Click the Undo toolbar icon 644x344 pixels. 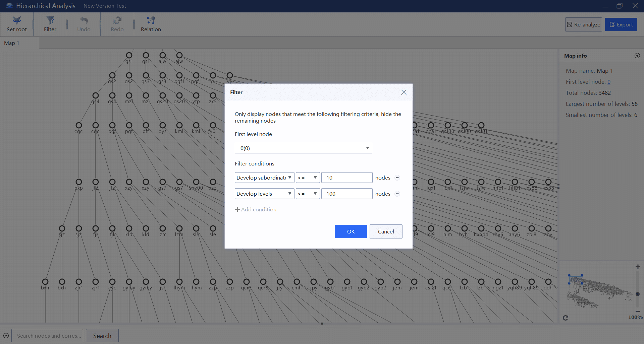click(84, 24)
